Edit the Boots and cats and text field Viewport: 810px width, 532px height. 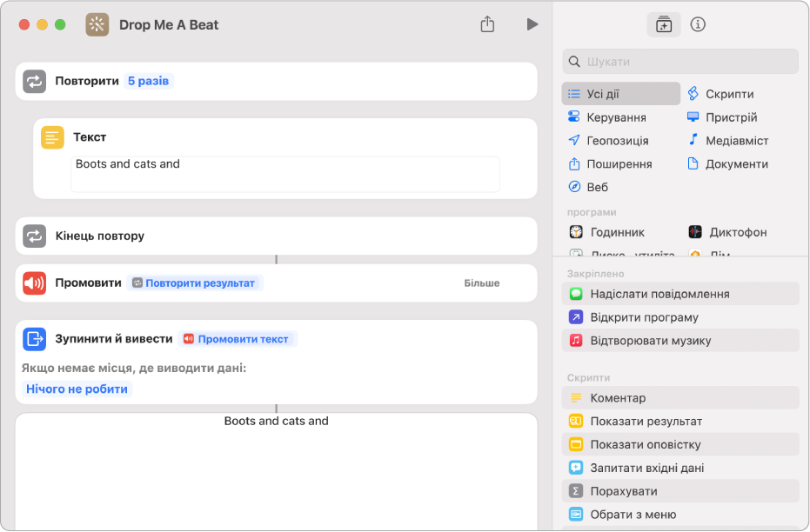tap(285, 174)
